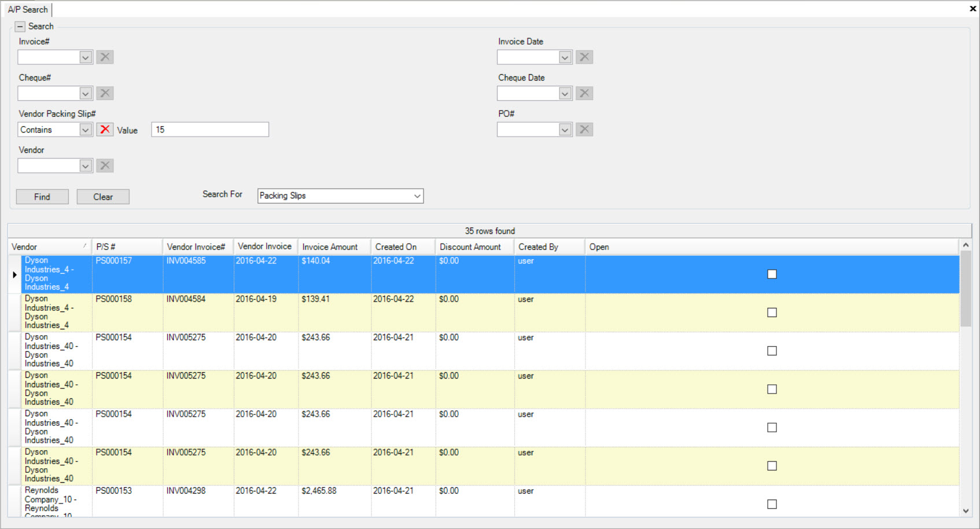Select the $2,465.88 invoice amount cell
Viewport: 980px width, 529px height.
coord(334,501)
